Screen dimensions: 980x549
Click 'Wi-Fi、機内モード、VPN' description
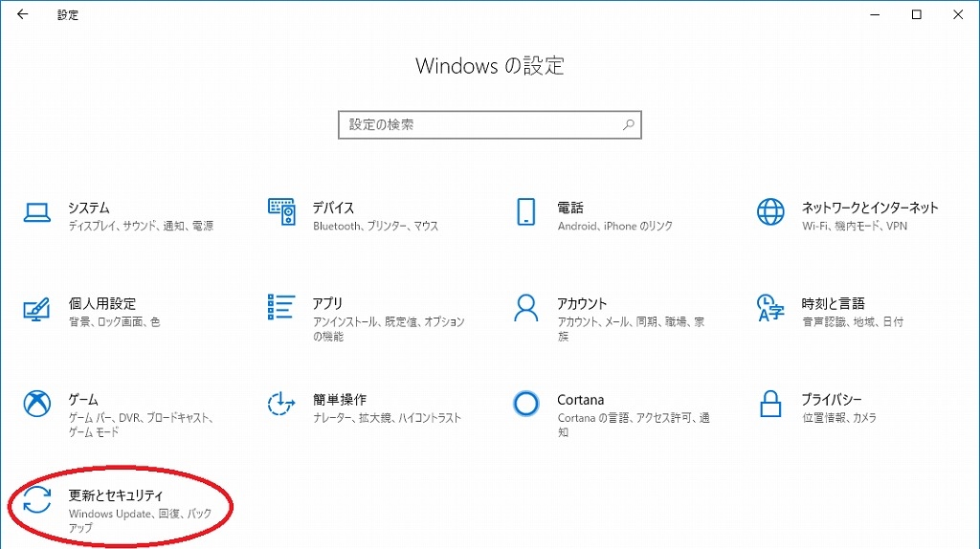tap(855, 226)
